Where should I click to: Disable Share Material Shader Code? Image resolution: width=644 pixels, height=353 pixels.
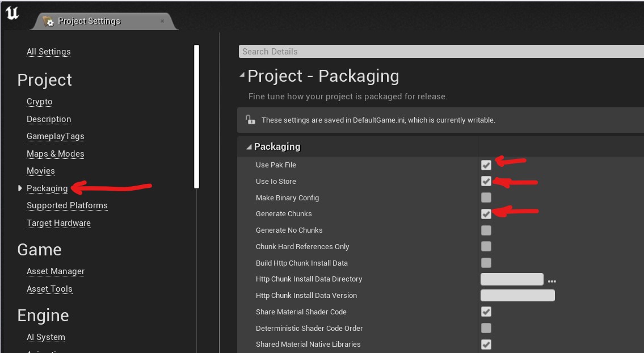pos(486,312)
